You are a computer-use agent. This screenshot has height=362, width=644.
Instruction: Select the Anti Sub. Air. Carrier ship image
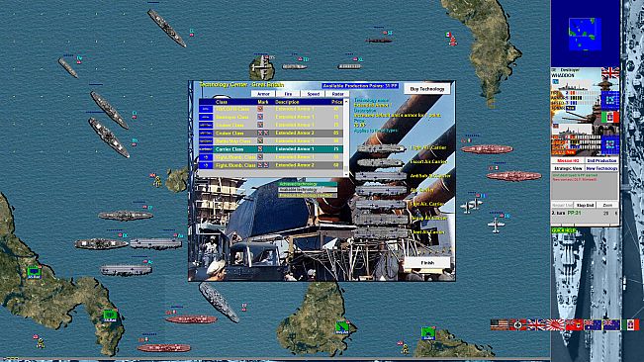(381, 176)
